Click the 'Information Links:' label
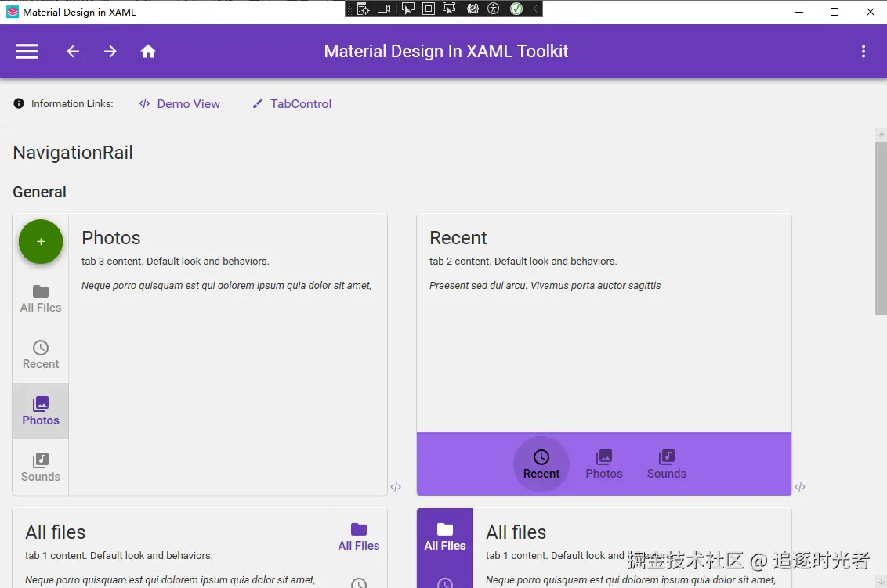 click(72, 103)
